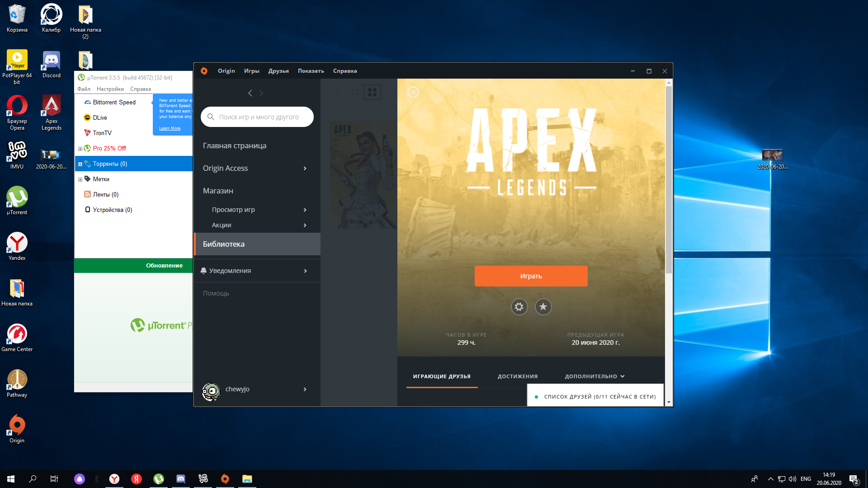868x488 pixels.
Task: Select Устройства (0) in uTorrent sidebar
Action: pyautogui.click(x=112, y=210)
